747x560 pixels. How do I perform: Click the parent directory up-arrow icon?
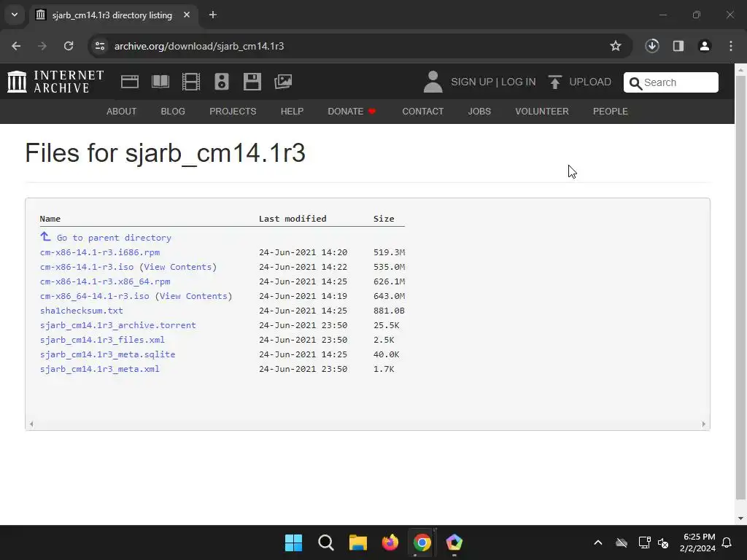click(x=45, y=236)
